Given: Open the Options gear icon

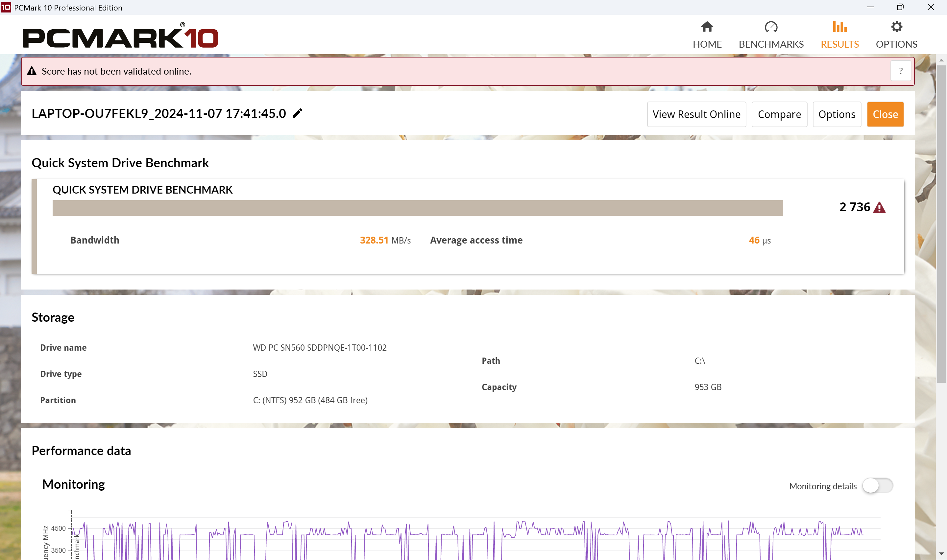Looking at the screenshot, I should tap(896, 27).
